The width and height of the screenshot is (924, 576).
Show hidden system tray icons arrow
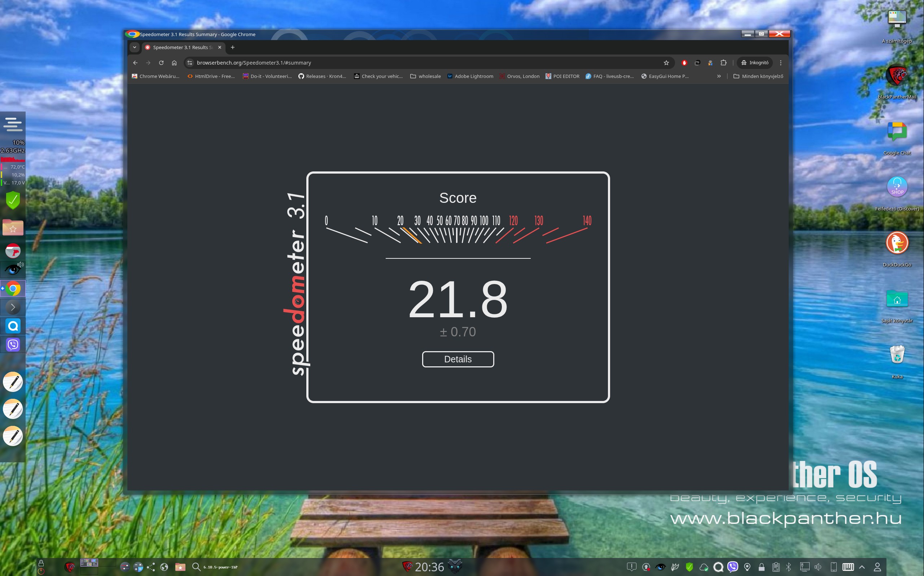coord(862,567)
